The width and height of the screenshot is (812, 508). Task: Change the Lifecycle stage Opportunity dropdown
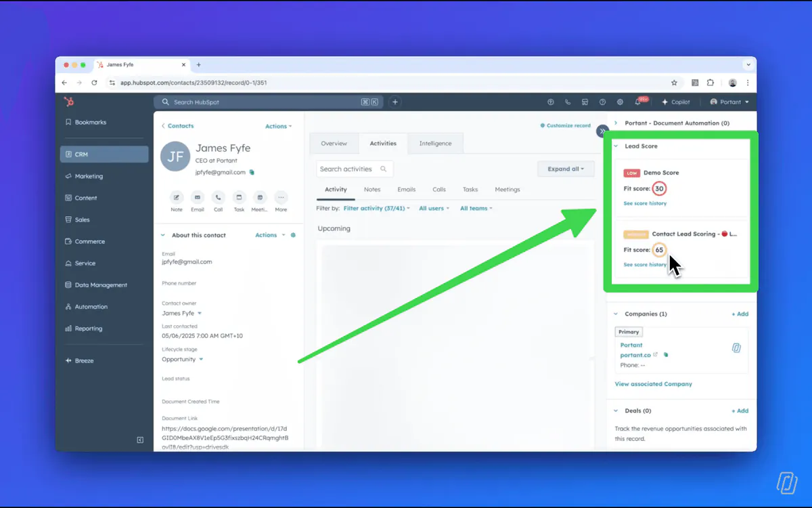point(183,360)
